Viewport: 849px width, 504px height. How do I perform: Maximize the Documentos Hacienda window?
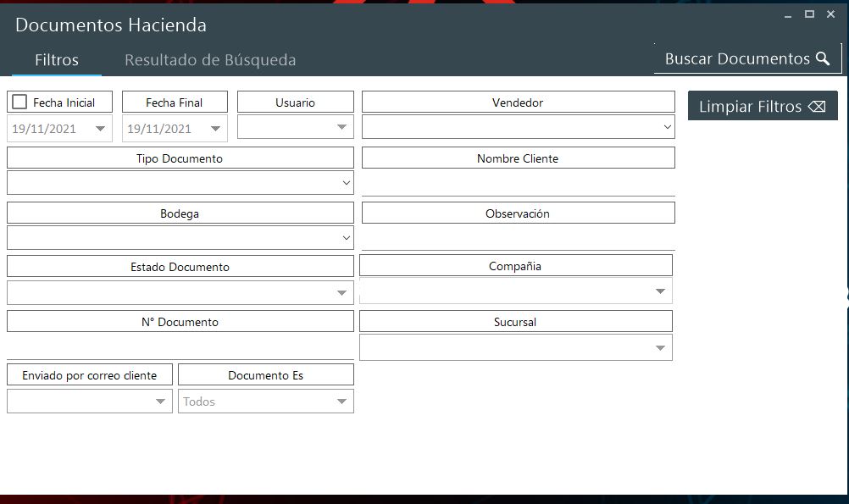coord(809,14)
